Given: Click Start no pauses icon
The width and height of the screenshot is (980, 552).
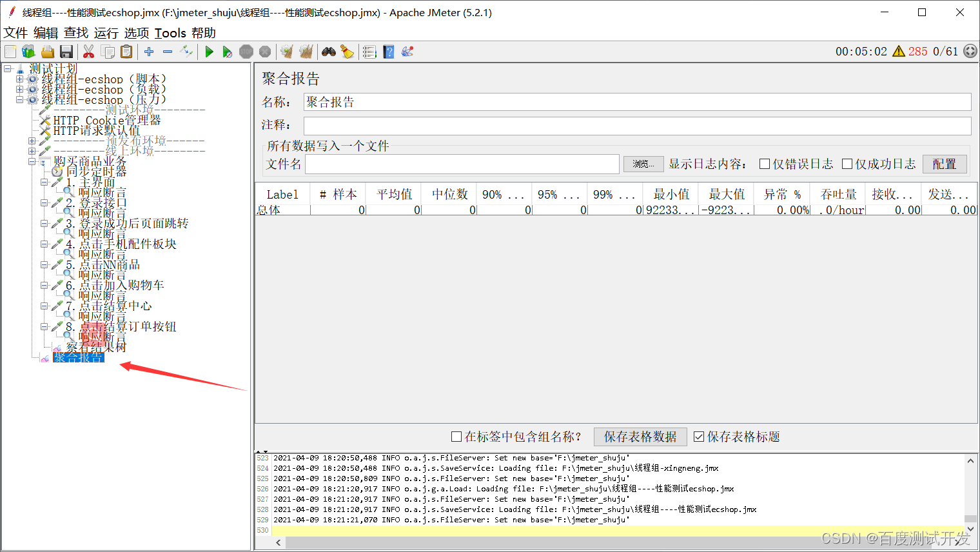Looking at the screenshot, I should point(227,52).
